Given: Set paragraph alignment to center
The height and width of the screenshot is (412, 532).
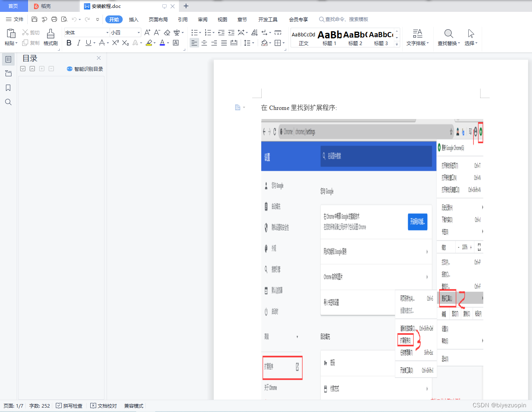Looking at the screenshot, I should 204,43.
